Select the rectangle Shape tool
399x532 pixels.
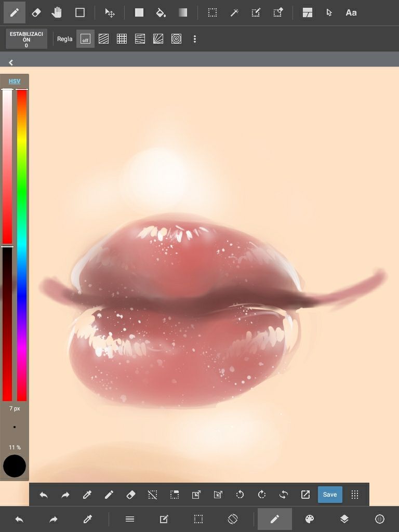(79, 12)
